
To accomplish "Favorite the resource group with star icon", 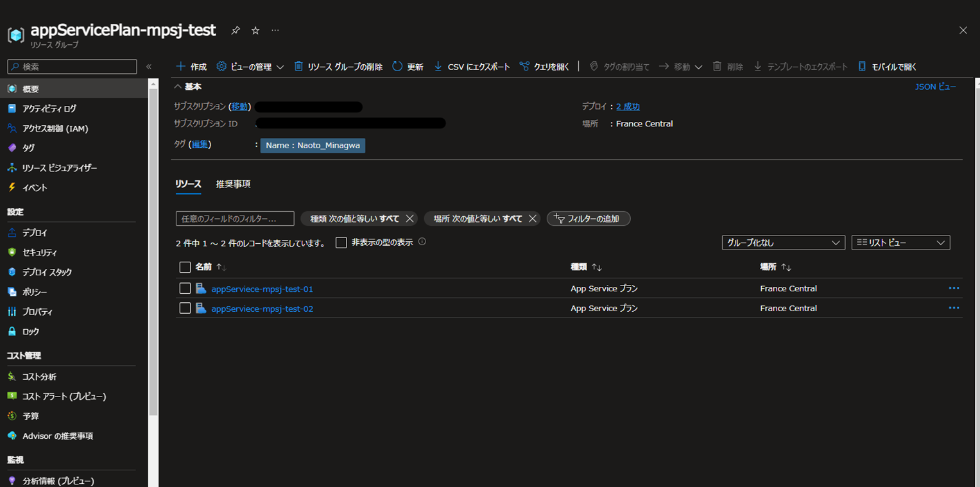I will [x=255, y=30].
